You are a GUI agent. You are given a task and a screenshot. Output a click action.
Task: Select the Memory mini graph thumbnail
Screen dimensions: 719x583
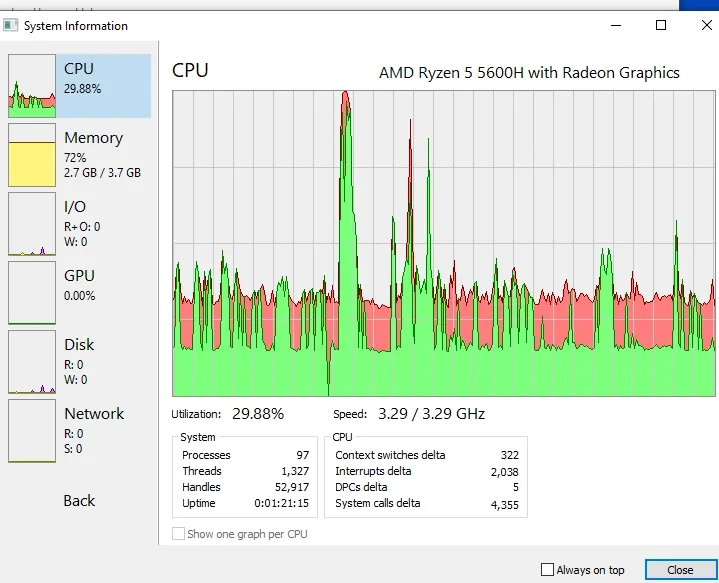tap(32, 155)
